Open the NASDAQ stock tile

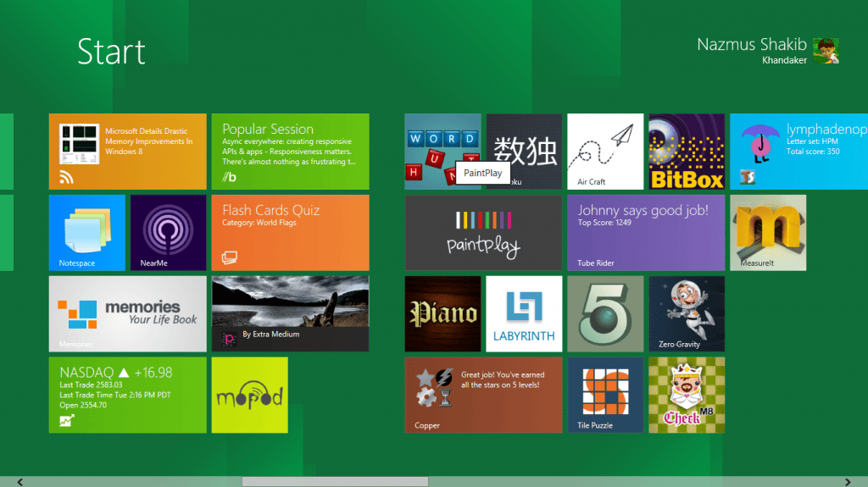[127, 396]
